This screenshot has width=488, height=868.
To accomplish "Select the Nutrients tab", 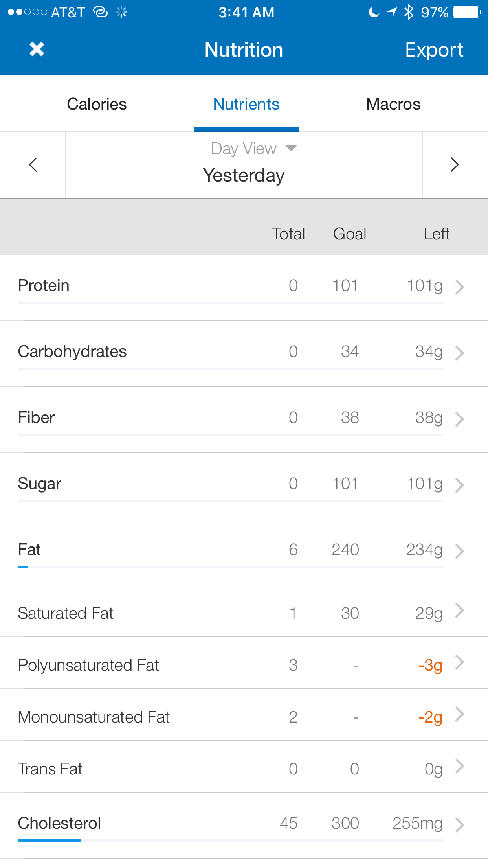I will click(x=246, y=104).
